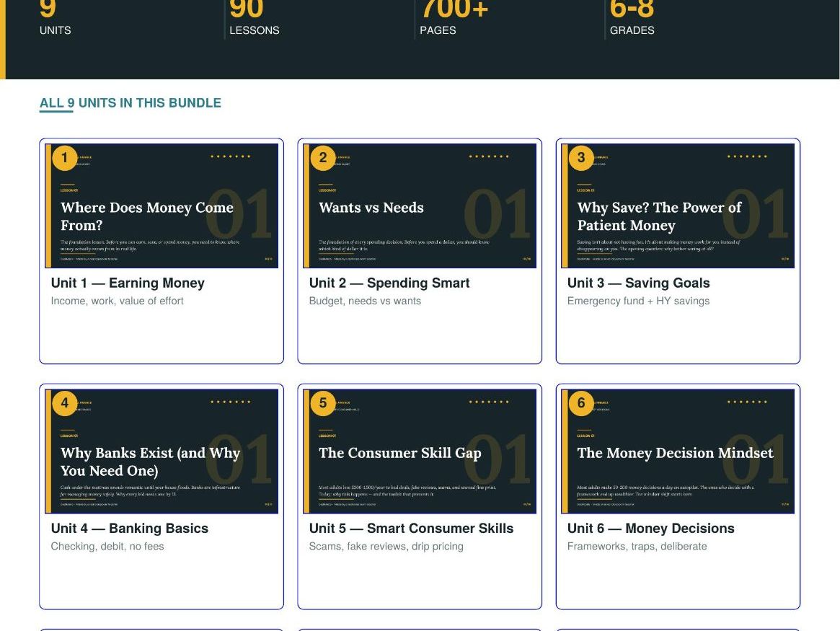
Task: Click the 'GRADES' stat label
Action: (632, 30)
